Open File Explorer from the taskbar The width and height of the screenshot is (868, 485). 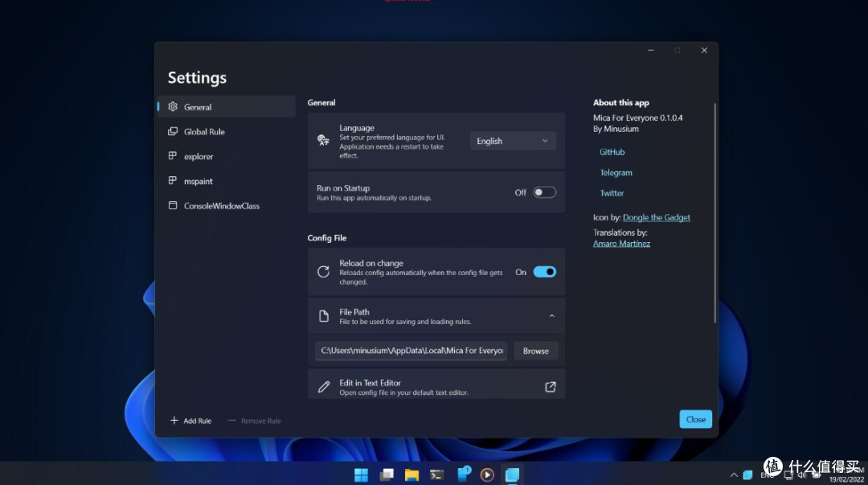[411, 475]
